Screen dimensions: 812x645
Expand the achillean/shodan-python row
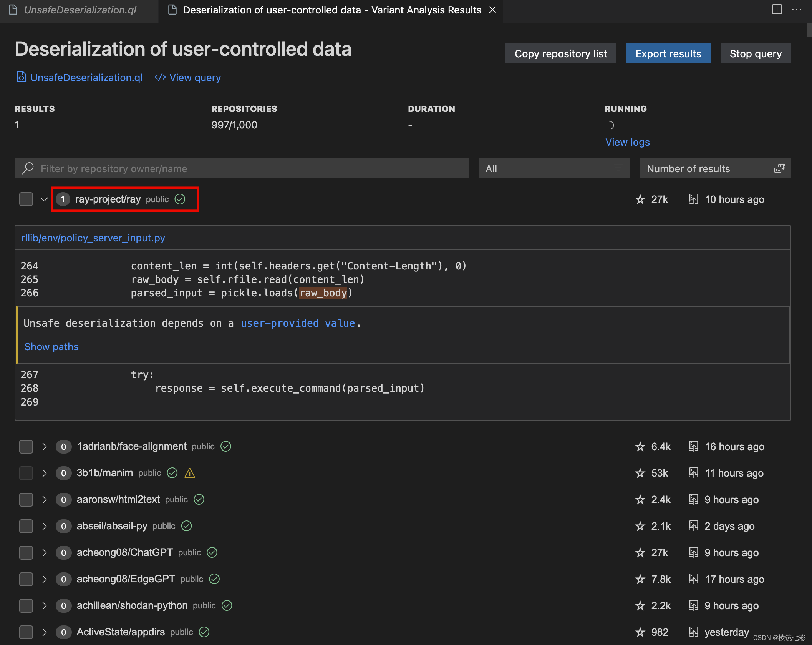(x=44, y=605)
